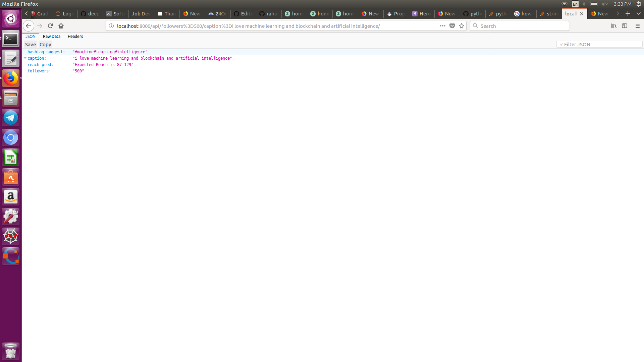644x362 pixels.
Task: Switch to Headers tab
Action: tap(75, 36)
